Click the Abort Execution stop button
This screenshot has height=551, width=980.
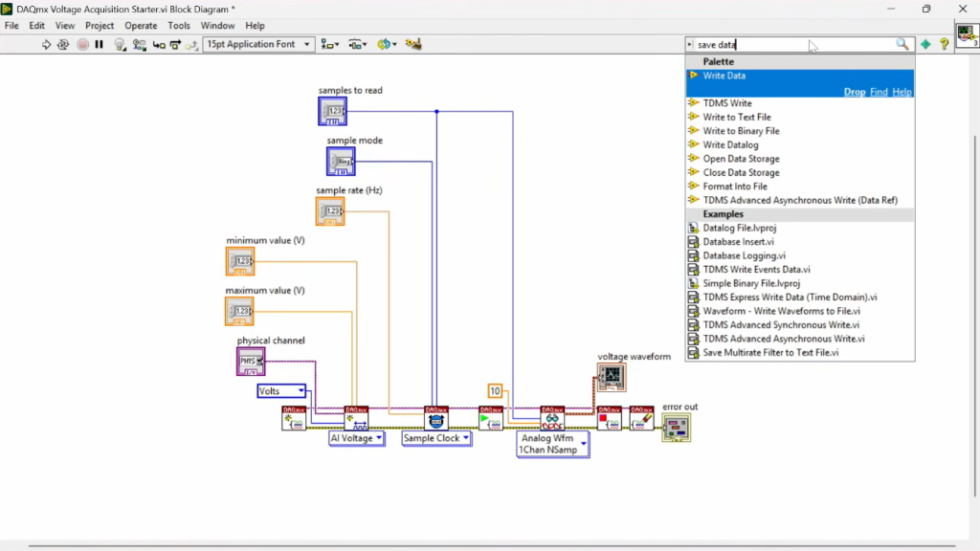click(82, 44)
